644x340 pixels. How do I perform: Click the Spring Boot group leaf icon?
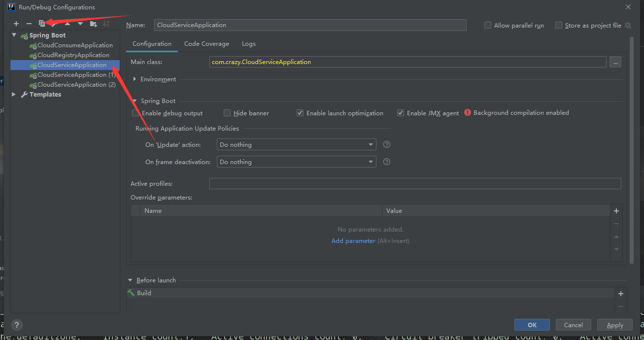pos(24,35)
